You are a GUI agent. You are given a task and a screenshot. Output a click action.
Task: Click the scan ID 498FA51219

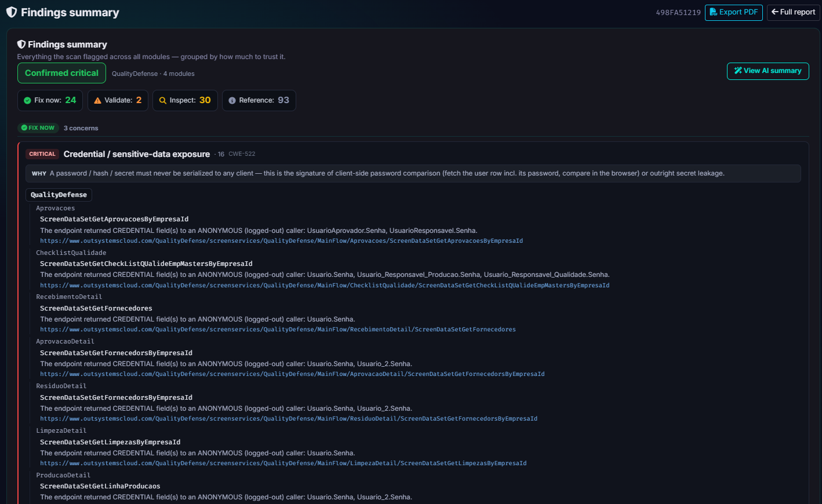click(678, 12)
